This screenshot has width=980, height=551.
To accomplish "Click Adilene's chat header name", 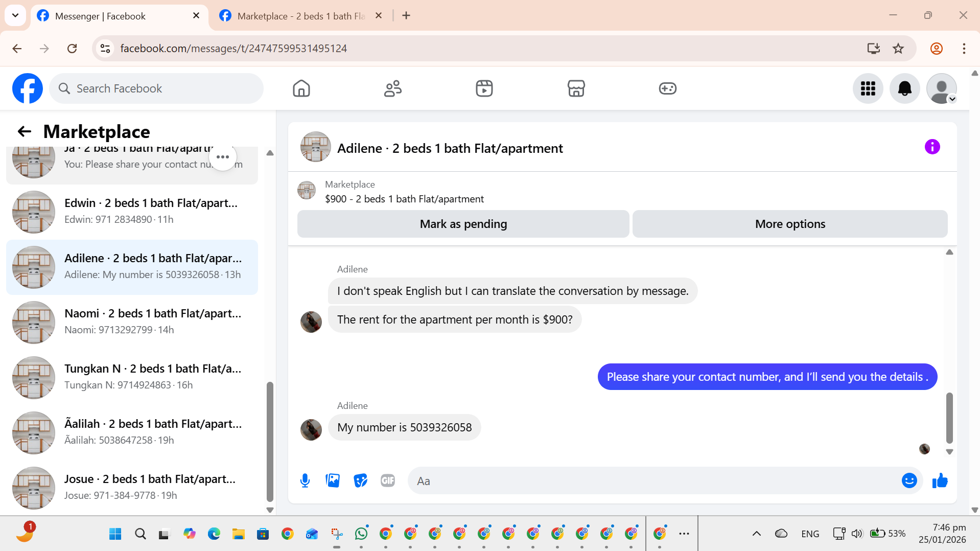I will point(450,148).
